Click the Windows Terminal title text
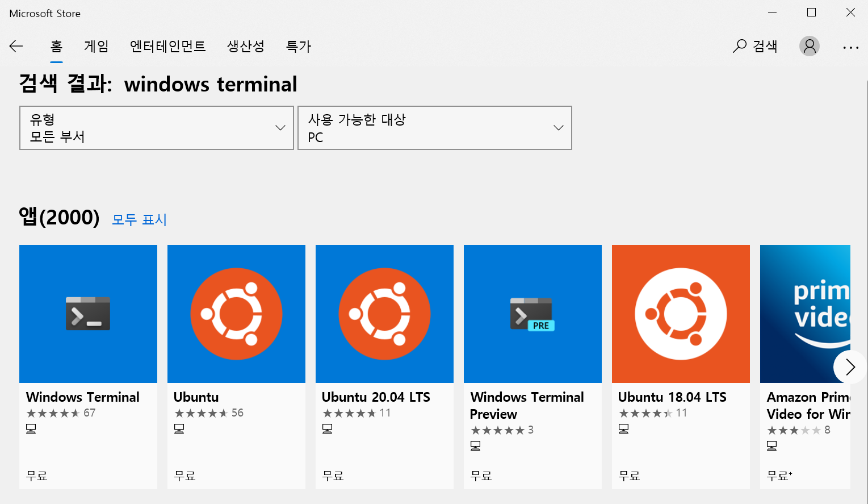 pyautogui.click(x=83, y=397)
